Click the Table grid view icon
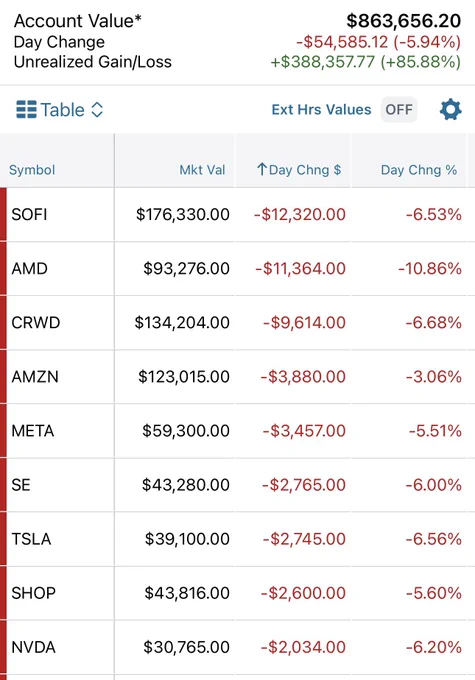 [x=26, y=110]
